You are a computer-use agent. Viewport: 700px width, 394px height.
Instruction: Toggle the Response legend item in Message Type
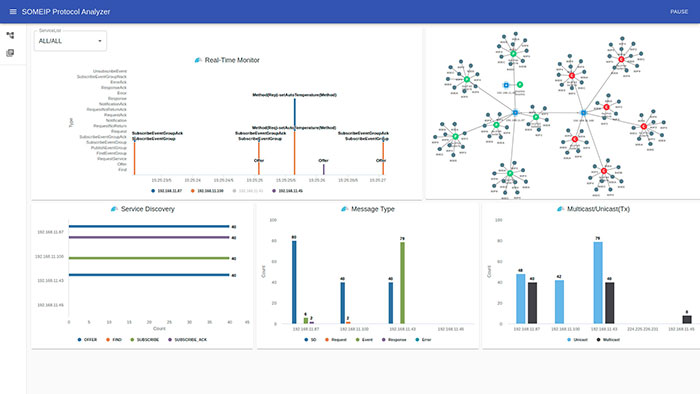394,340
